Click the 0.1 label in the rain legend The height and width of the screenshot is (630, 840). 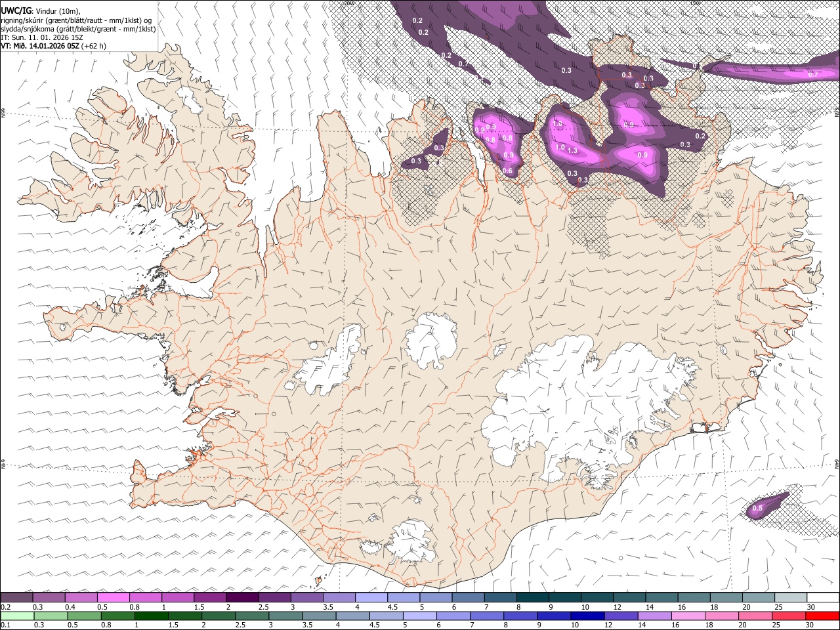[6, 625]
